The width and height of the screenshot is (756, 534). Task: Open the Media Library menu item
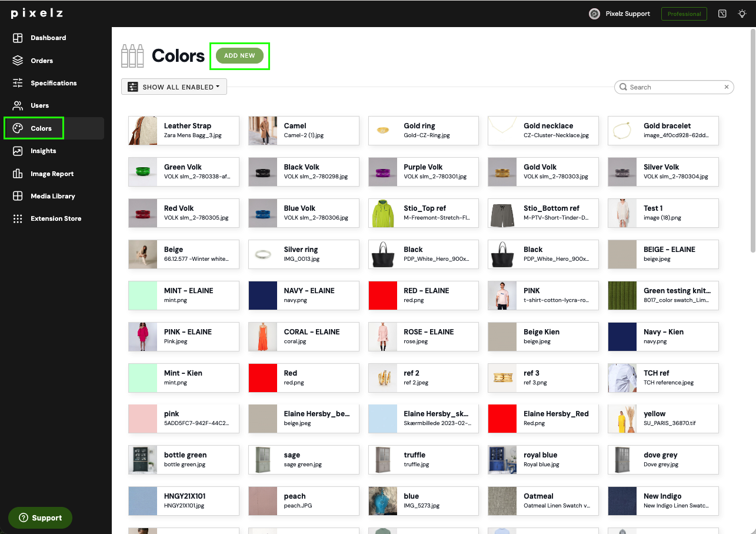(x=54, y=196)
